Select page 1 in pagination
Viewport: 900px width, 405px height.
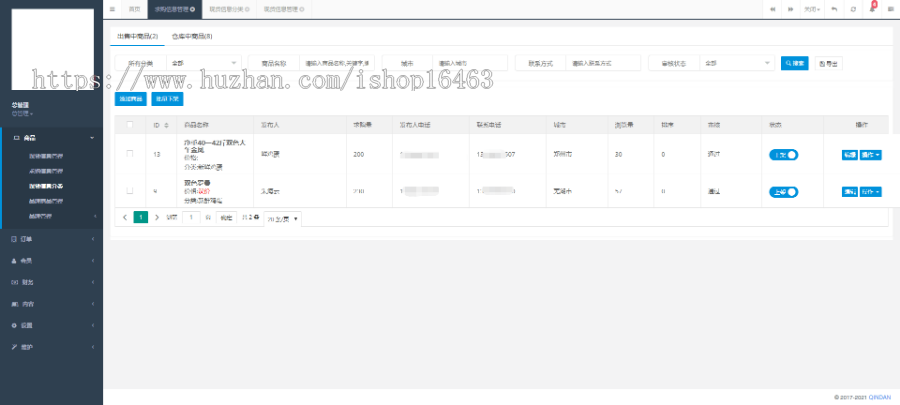tap(141, 217)
